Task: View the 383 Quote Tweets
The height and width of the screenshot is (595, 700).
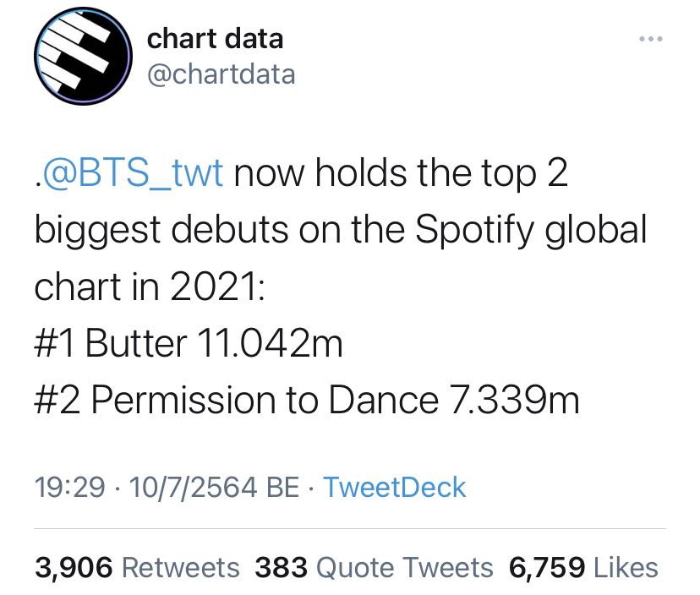Action: [374, 568]
